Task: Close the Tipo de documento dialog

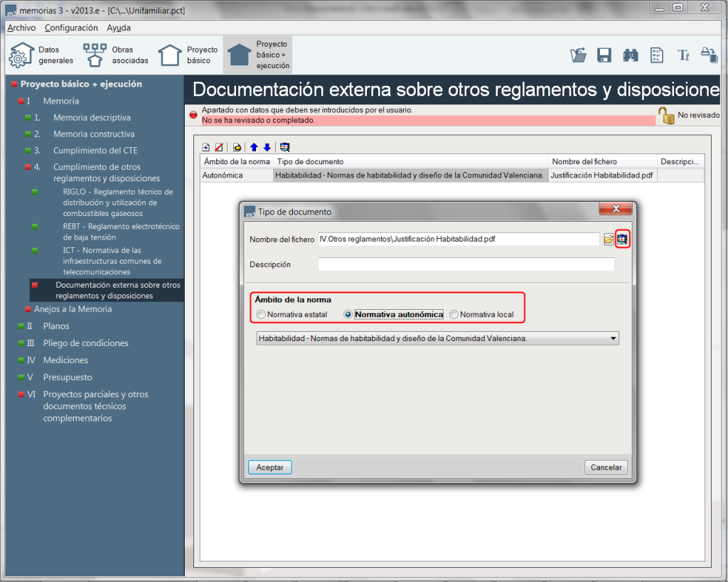Action: 616,209
